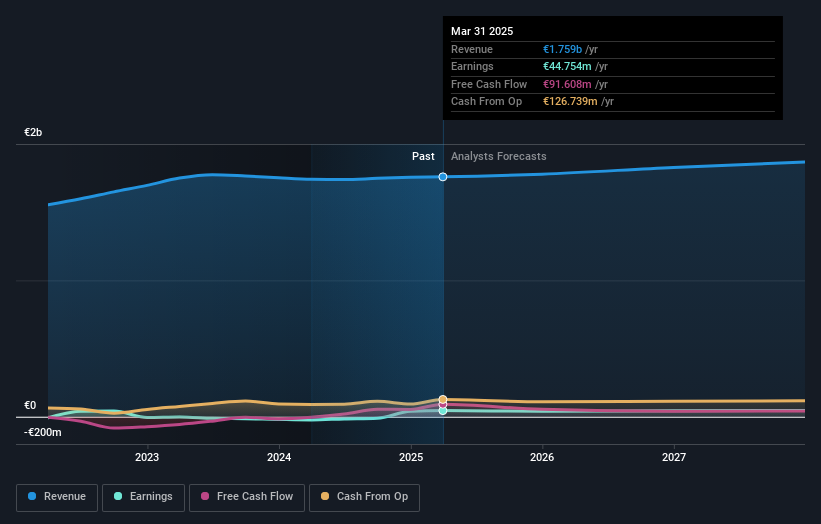Click the 2025 x-axis label
821x524 pixels.
pos(410,457)
